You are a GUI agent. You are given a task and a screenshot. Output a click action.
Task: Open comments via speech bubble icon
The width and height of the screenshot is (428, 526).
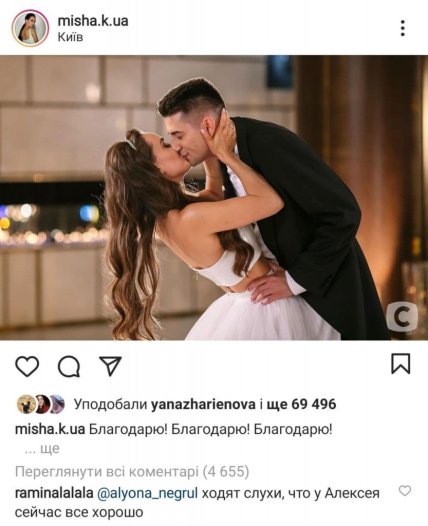(69, 366)
